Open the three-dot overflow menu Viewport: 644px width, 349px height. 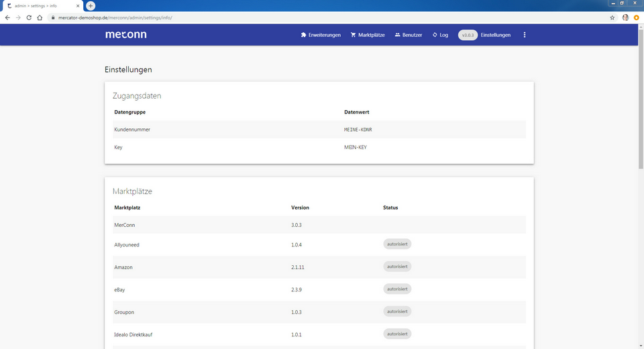tap(525, 35)
